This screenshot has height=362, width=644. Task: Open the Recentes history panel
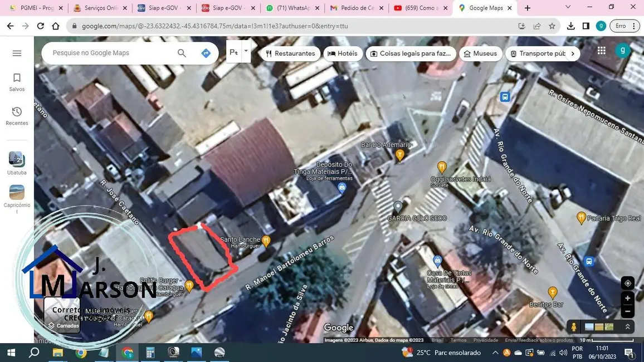pos(17,116)
